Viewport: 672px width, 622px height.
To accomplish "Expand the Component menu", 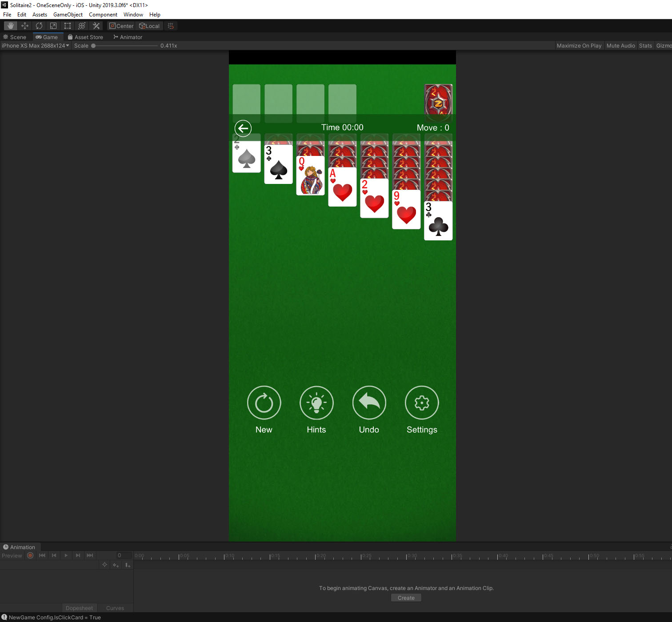I will (x=103, y=14).
